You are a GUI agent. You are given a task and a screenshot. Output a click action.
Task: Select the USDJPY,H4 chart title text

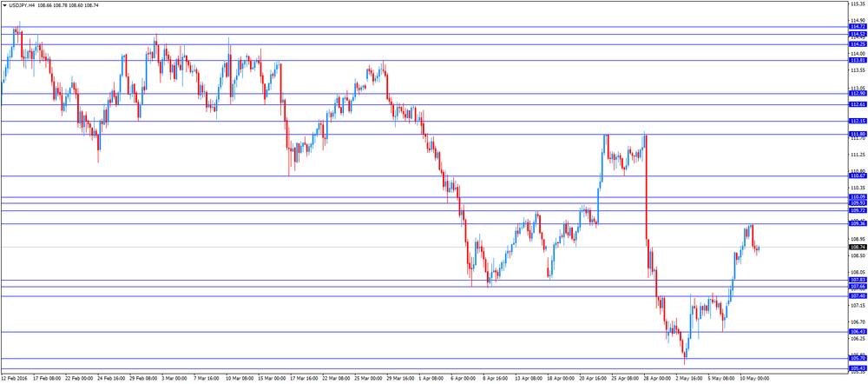click(x=22, y=5)
